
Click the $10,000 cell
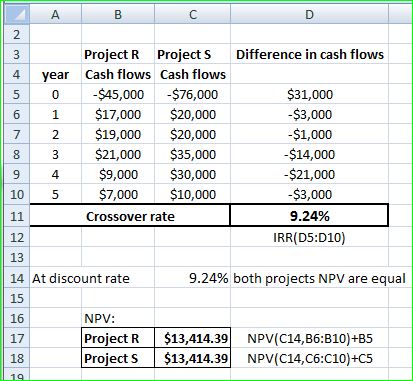pyautogui.click(x=193, y=194)
